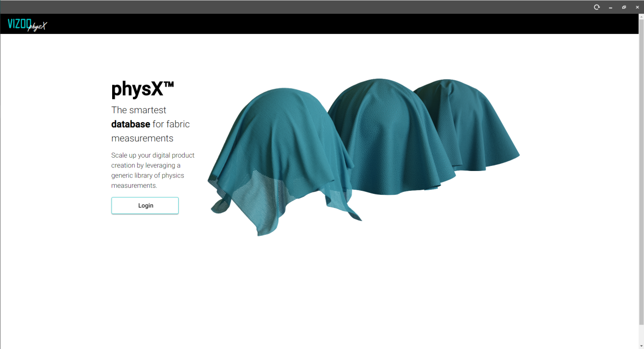Select the "physX™" headline text
The width and height of the screenshot is (644, 349).
coord(143,89)
